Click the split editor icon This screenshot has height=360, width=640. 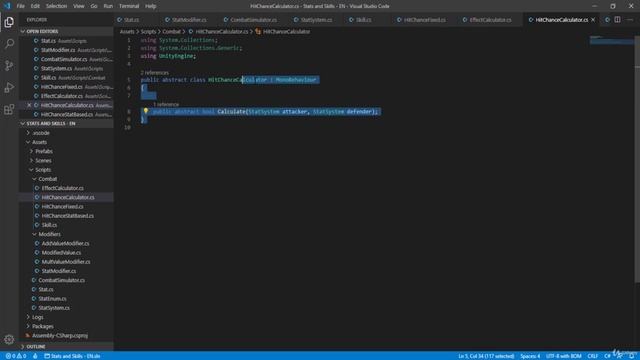618,20
